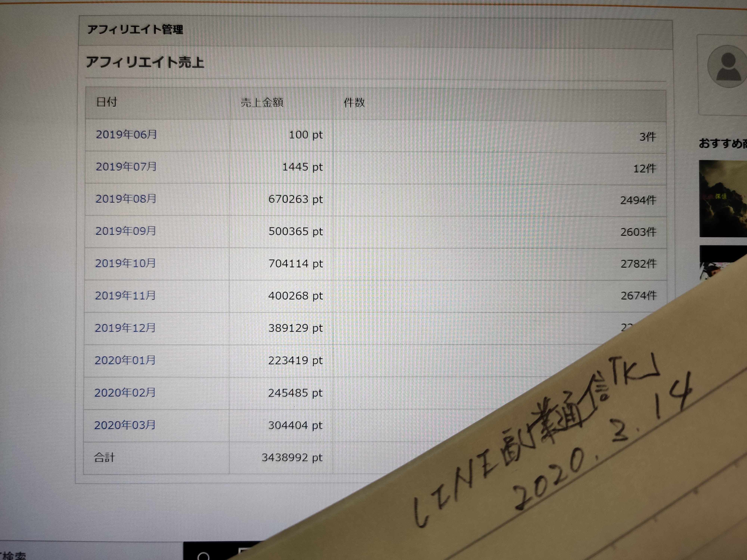This screenshot has width=747, height=560.
Task: Open the 2019年08月 sales link
Action: (x=126, y=199)
